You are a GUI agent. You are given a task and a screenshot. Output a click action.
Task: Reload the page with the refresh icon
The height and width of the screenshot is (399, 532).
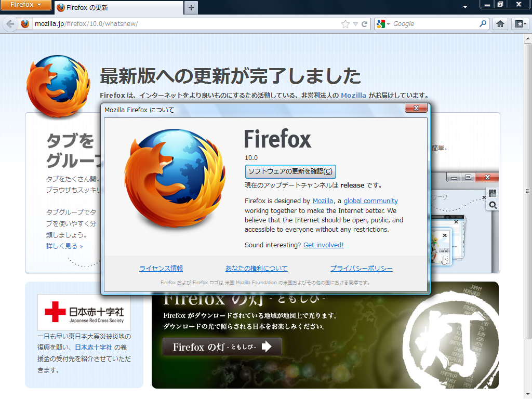364,24
